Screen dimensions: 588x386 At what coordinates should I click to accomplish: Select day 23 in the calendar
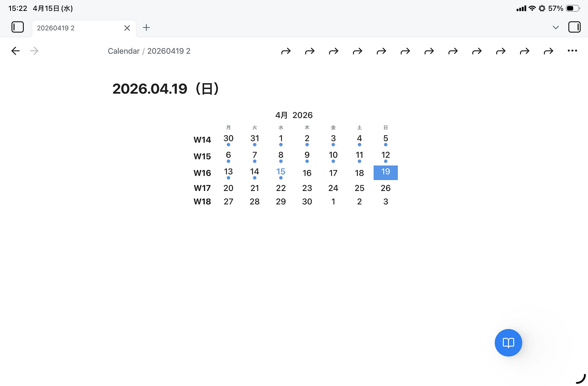(x=307, y=188)
